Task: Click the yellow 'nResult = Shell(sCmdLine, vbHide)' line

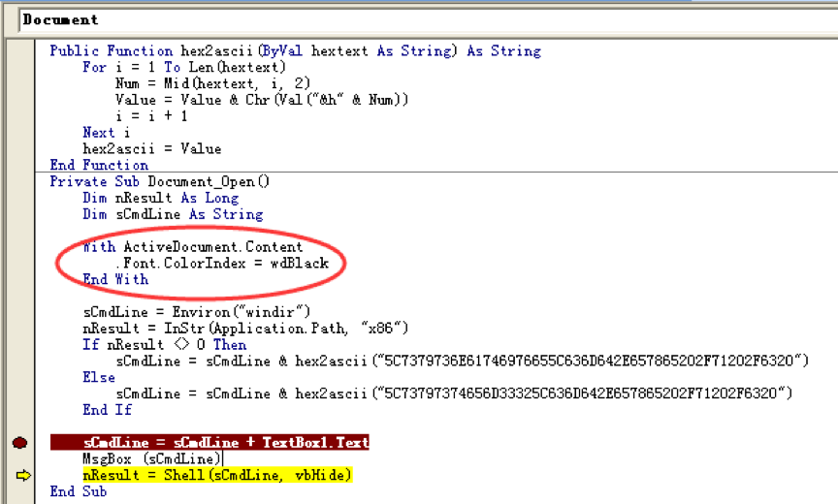Action: [217, 475]
